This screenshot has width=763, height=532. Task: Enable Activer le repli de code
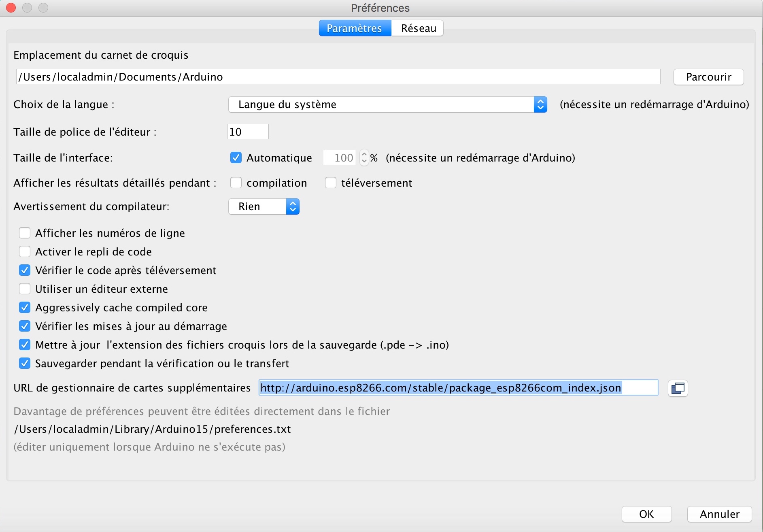25,252
